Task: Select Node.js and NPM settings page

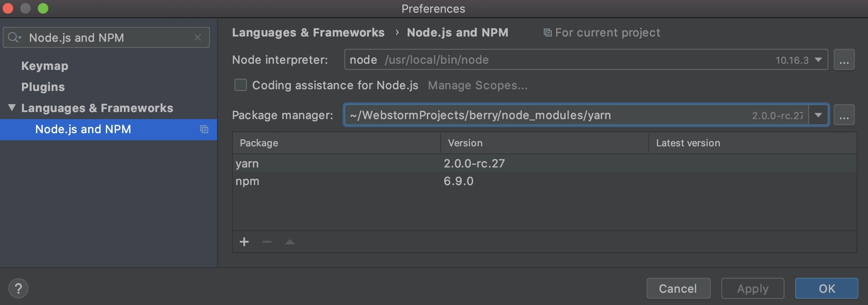Action: (x=108, y=129)
